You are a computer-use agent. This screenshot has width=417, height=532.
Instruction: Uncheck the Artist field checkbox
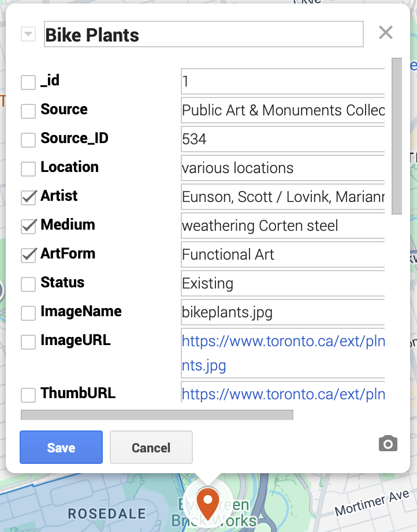pos(28,198)
